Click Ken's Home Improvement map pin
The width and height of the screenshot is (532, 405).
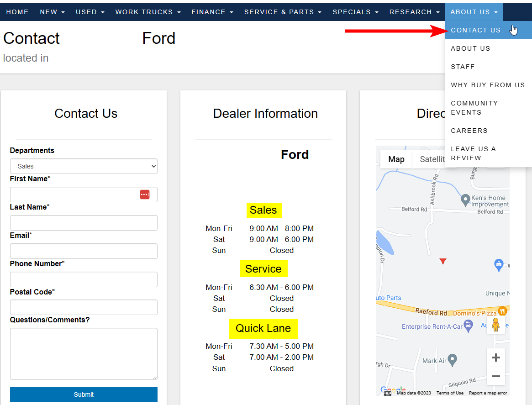[465, 200]
